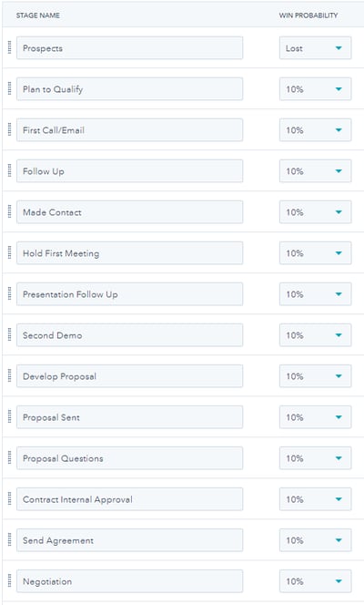The image size is (364, 605).
Task: Open the Prospects win probability dropdown
Action: pyautogui.click(x=315, y=48)
